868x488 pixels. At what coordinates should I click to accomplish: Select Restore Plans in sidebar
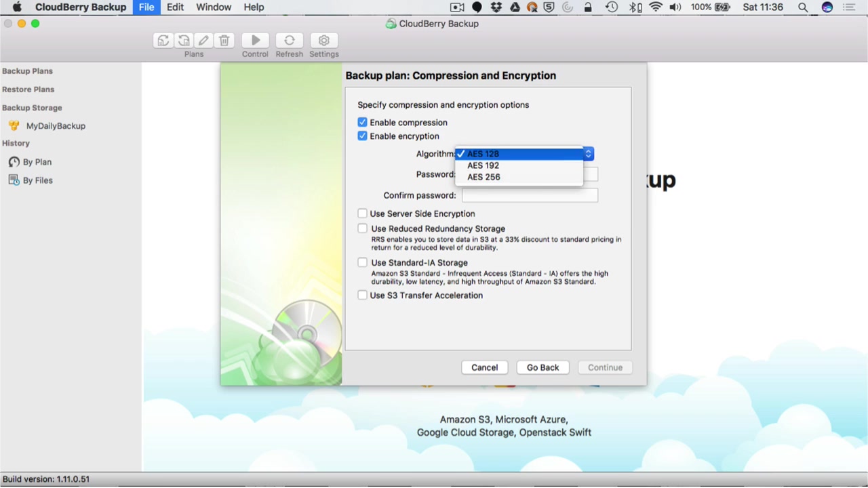28,89
